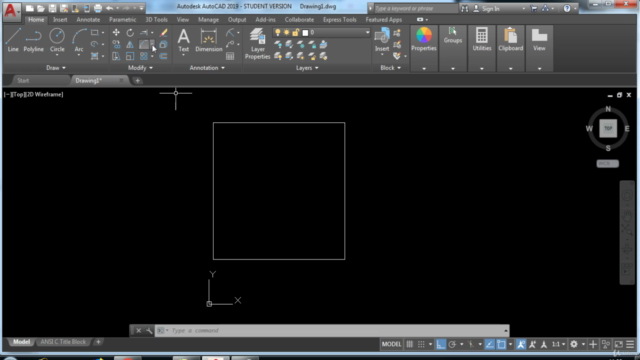
Task: Toggle isometric drafting
Action: pos(471,344)
